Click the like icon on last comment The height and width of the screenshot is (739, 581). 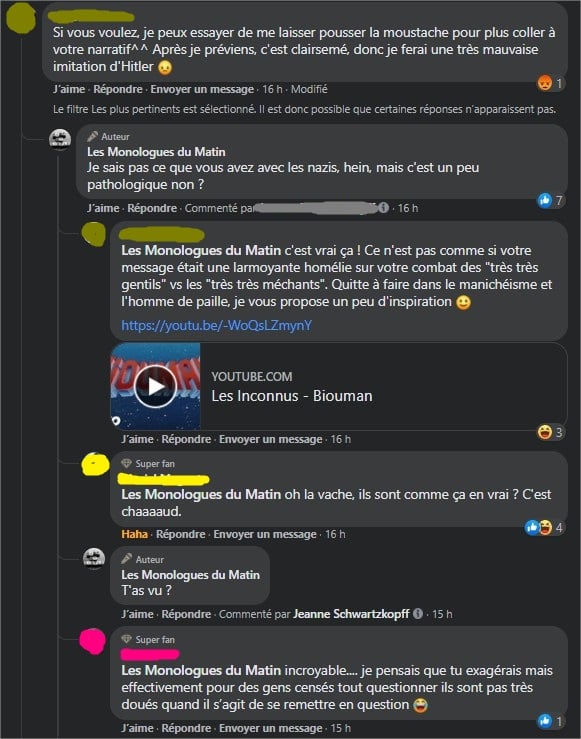pyautogui.click(x=545, y=721)
